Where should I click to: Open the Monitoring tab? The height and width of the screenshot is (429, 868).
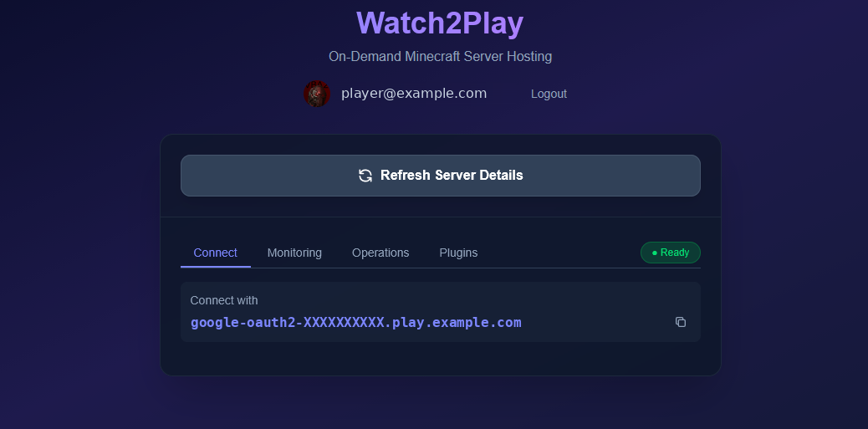tap(294, 253)
